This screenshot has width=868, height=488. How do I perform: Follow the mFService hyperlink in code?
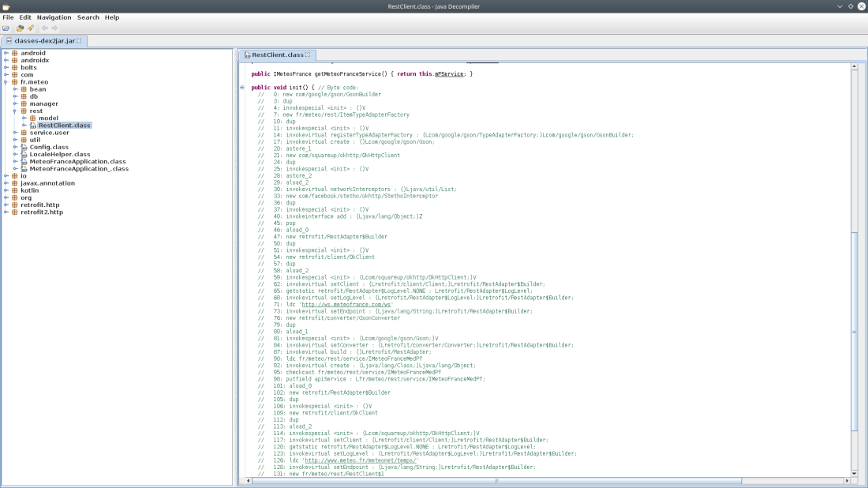click(450, 73)
